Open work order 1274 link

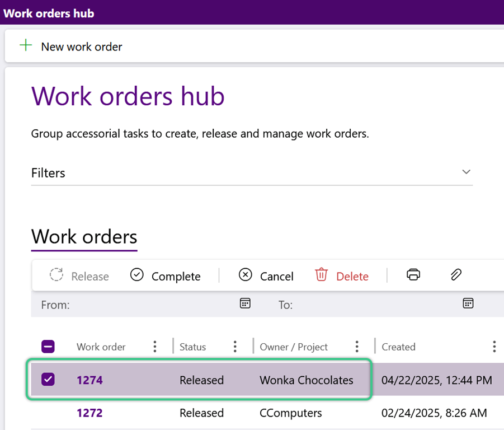(90, 380)
